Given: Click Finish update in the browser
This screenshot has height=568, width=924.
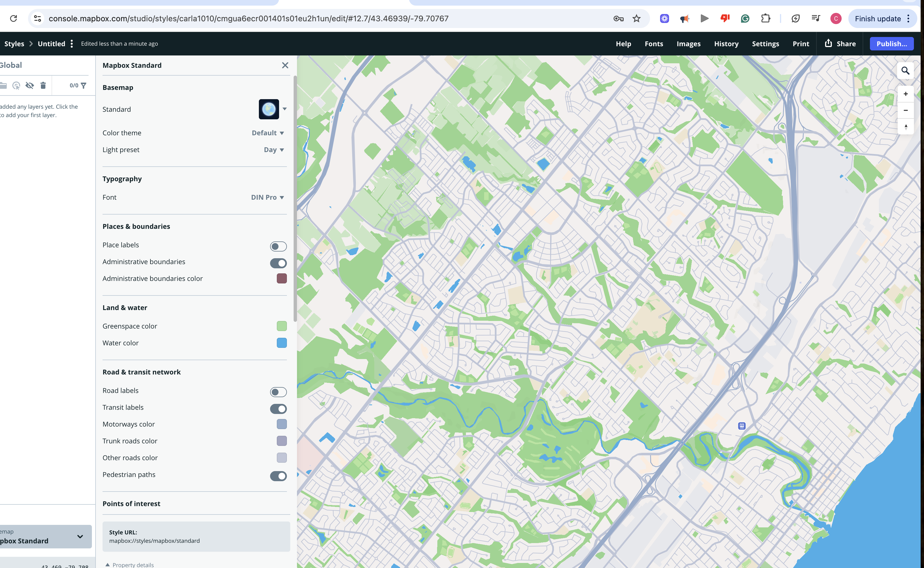Looking at the screenshot, I should [x=878, y=18].
